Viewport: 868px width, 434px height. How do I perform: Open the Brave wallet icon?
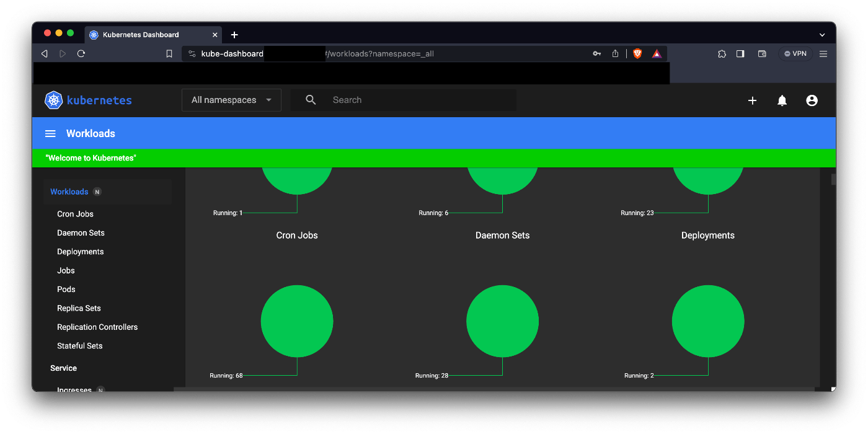(x=762, y=54)
